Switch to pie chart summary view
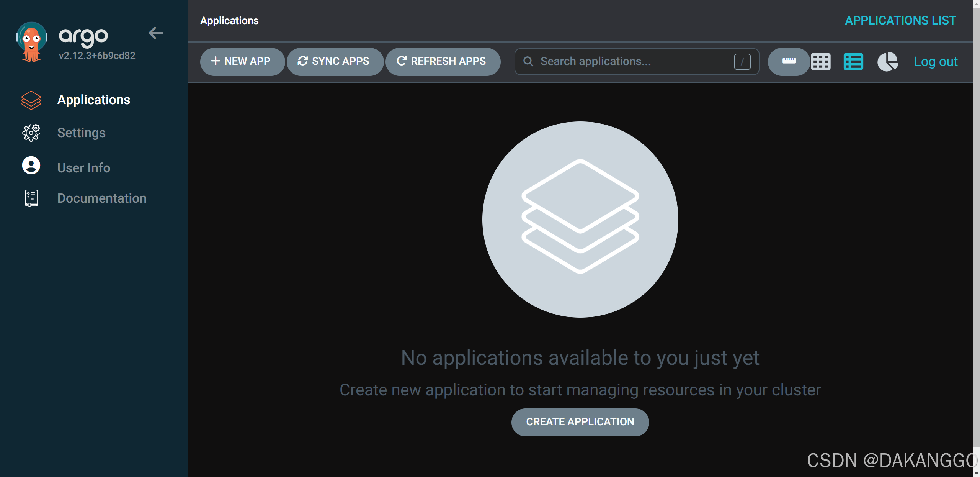The width and height of the screenshot is (980, 477). (887, 61)
